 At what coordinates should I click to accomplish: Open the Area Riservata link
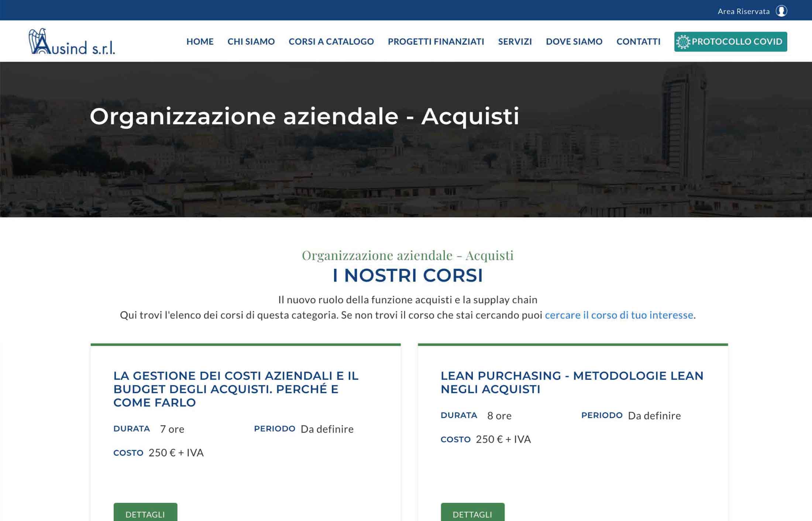pos(744,11)
